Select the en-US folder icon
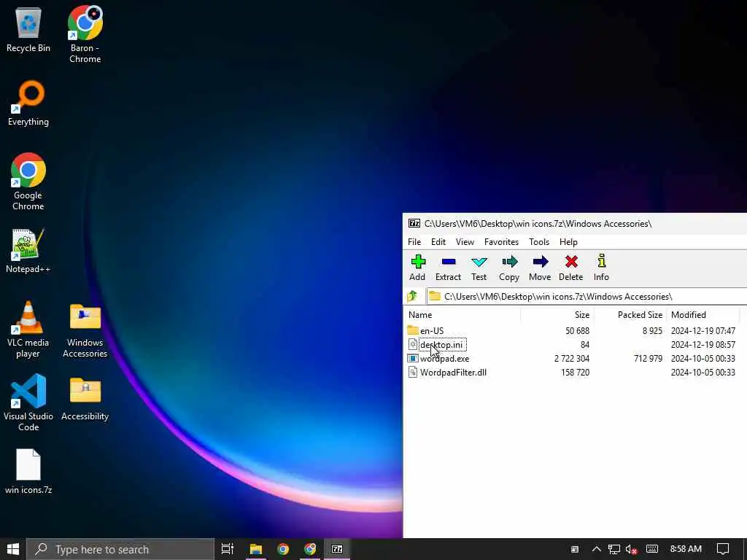The image size is (747, 560). 413,330
